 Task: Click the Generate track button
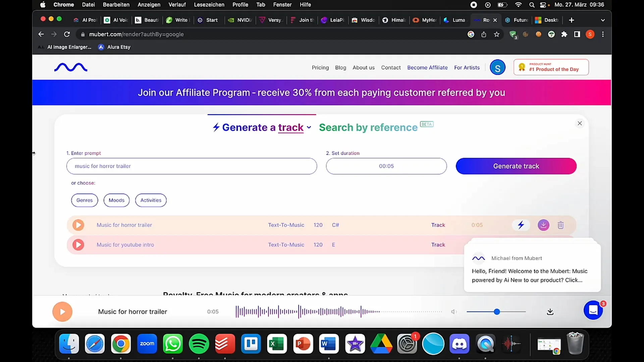[516, 166]
